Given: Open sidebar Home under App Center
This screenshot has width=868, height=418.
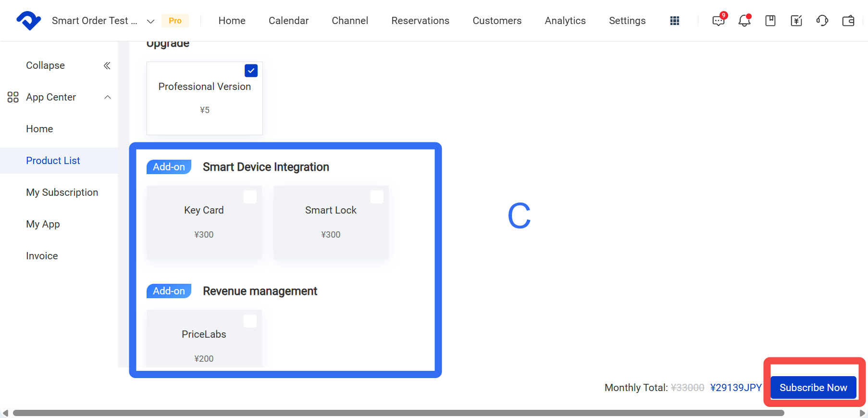Looking at the screenshot, I should pyautogui.click(x=39, y=129).
